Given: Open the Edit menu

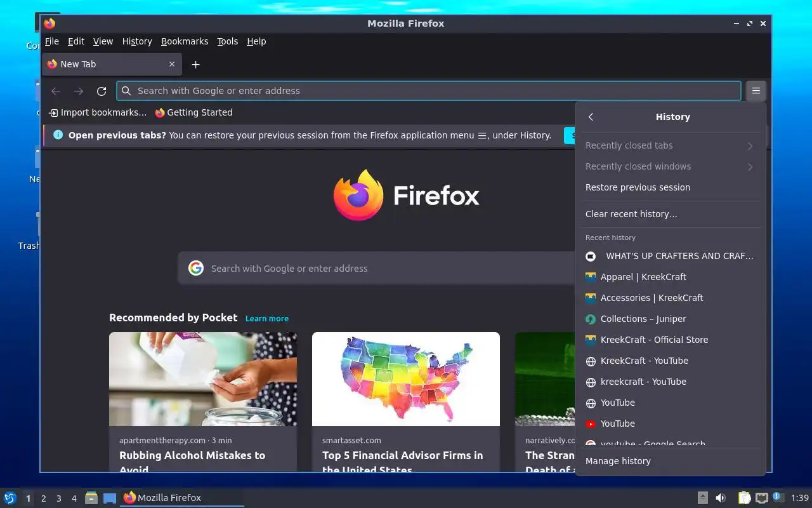Looking at the screenshot, I should (x=76, y=41).
